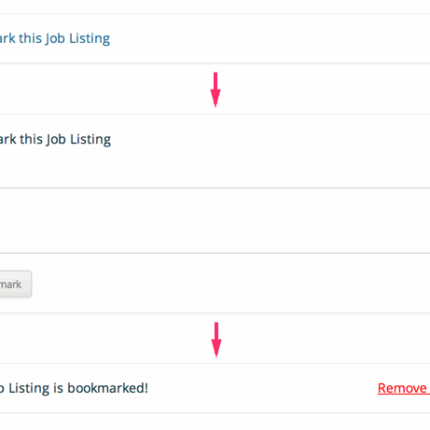This screenshot has width=430, height=430.
Task: Click the word 'is' in bookmarked message
Action: tap(58, 388)
